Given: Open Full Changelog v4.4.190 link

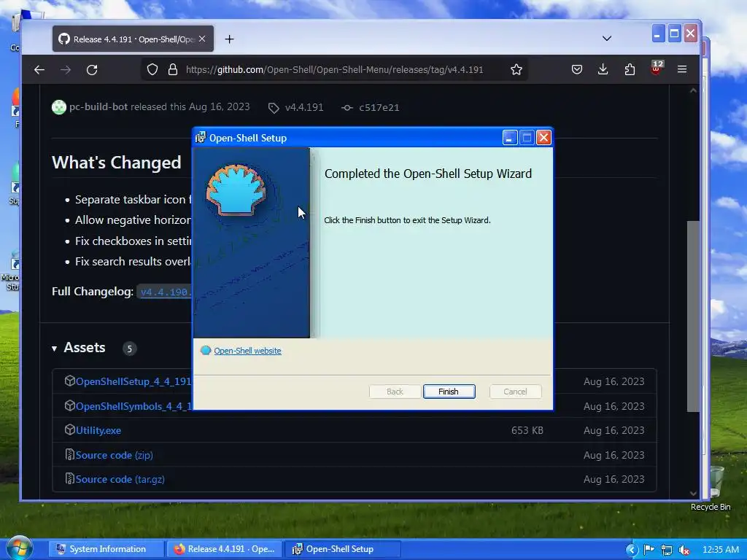Looking at the screenshot, I should pos(165,292).
